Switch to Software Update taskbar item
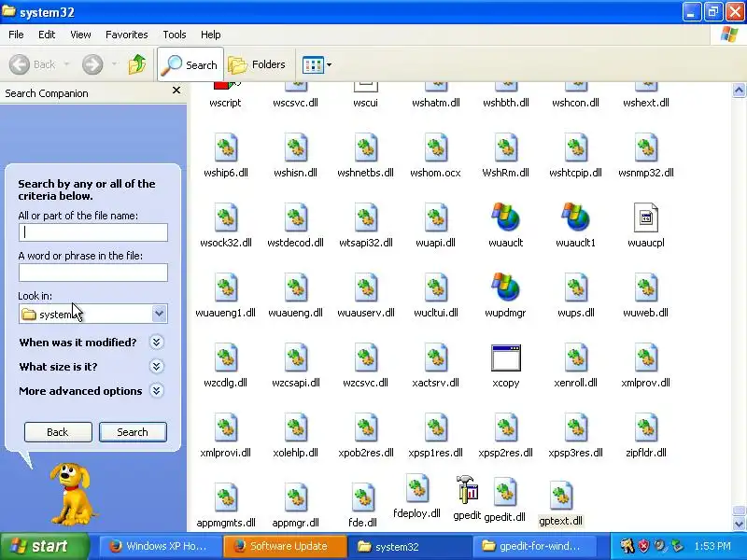This screenshot has height=560, width=747. point(285,546)
